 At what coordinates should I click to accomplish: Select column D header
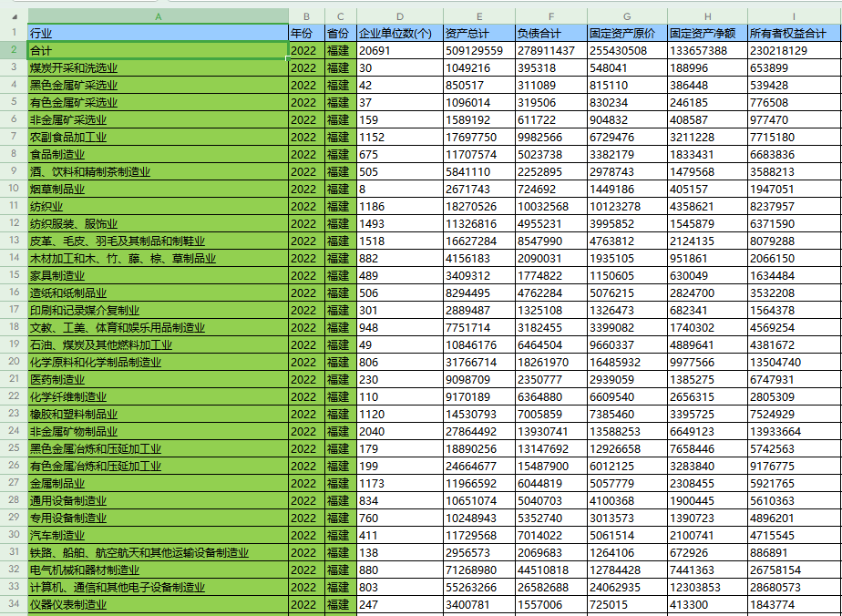coord(399,16)
